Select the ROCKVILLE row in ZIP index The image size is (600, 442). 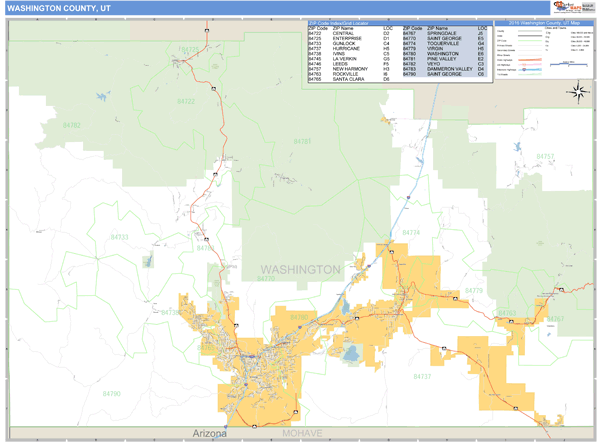click(349, 74)
